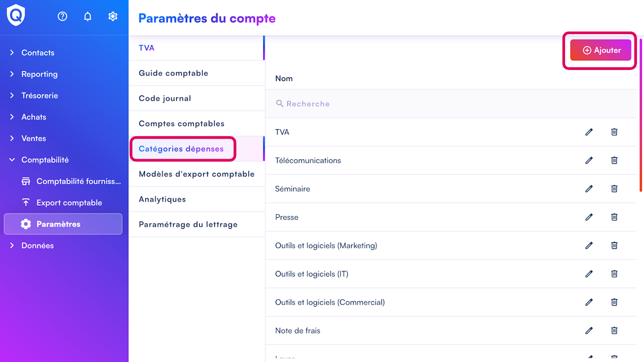Edit the Séminaire category

click(589, 189)
